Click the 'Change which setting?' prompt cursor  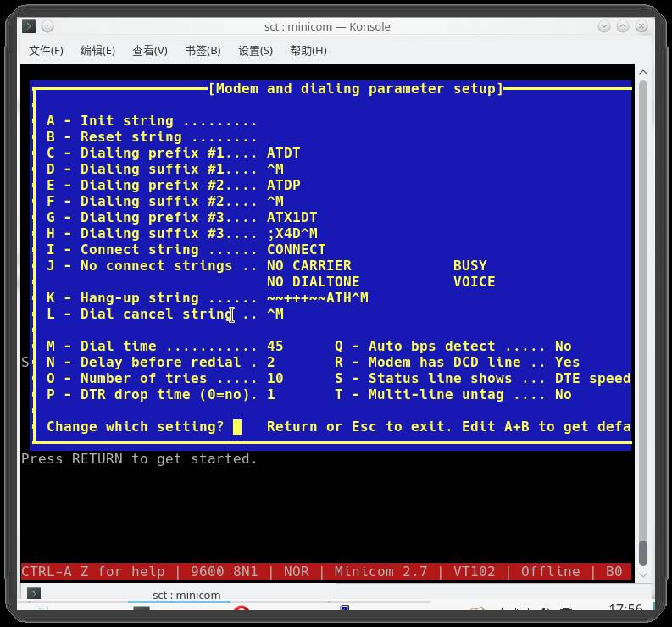[237, 427]
